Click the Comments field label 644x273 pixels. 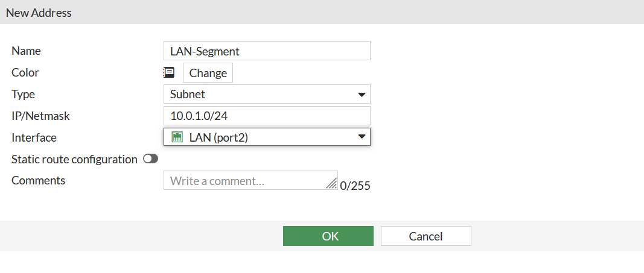[38, 180]
